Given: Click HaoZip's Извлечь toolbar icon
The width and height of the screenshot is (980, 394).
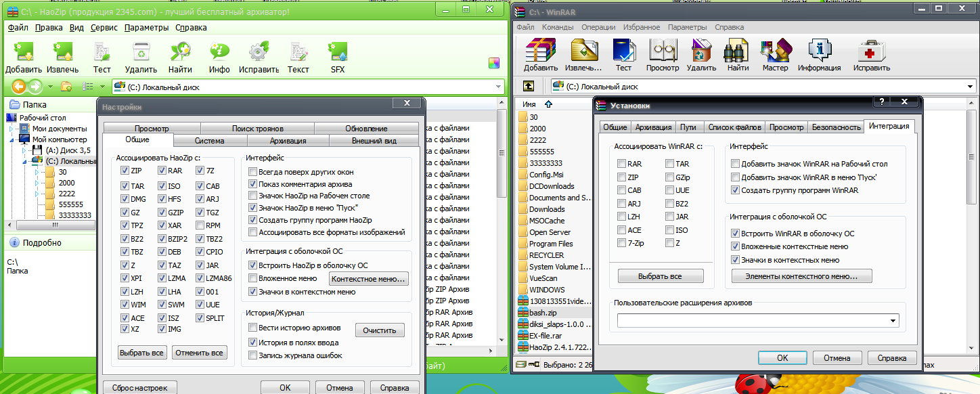Looking at the screenshot, I should point(62,52).
